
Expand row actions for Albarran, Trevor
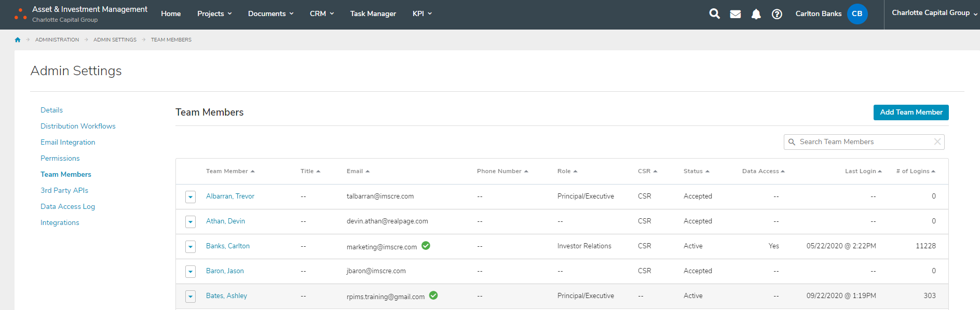[x=190, y=197]
